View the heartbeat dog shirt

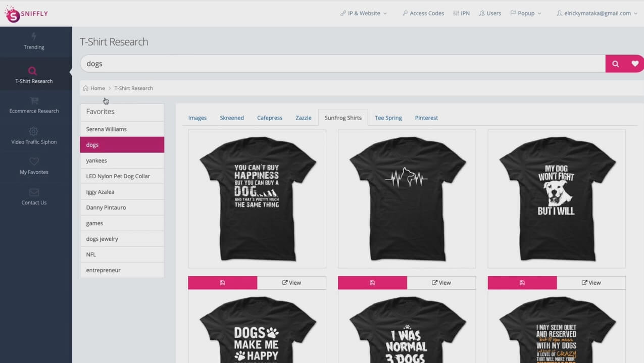[x=441, y=283]
